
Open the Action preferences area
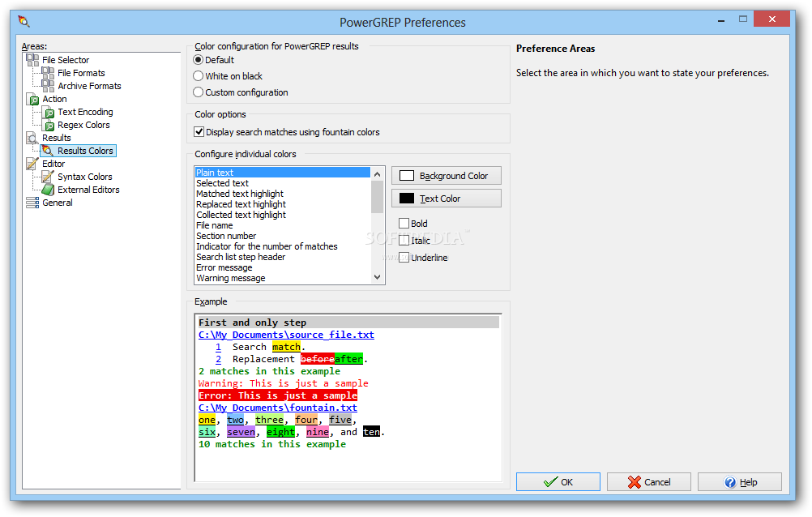(x=54, y=99)
